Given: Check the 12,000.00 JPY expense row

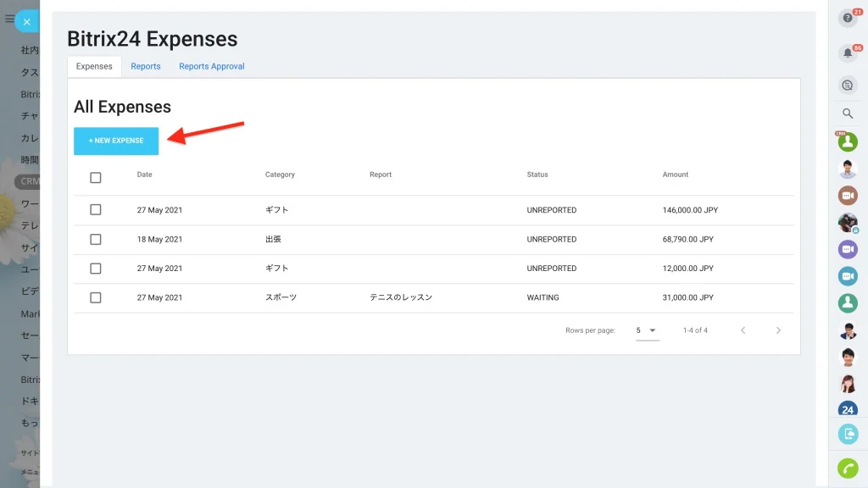Looking at the screenshot, I should 96,269.
